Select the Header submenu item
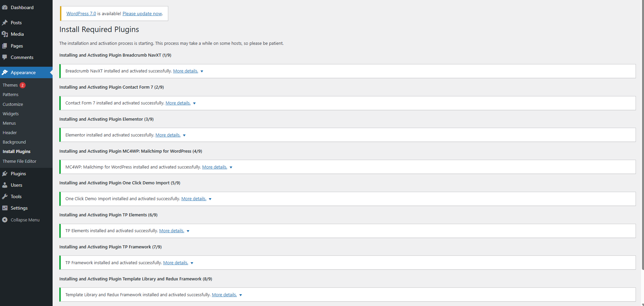The height and width of the screenshot is (306, 644). [x=10, y=133]
